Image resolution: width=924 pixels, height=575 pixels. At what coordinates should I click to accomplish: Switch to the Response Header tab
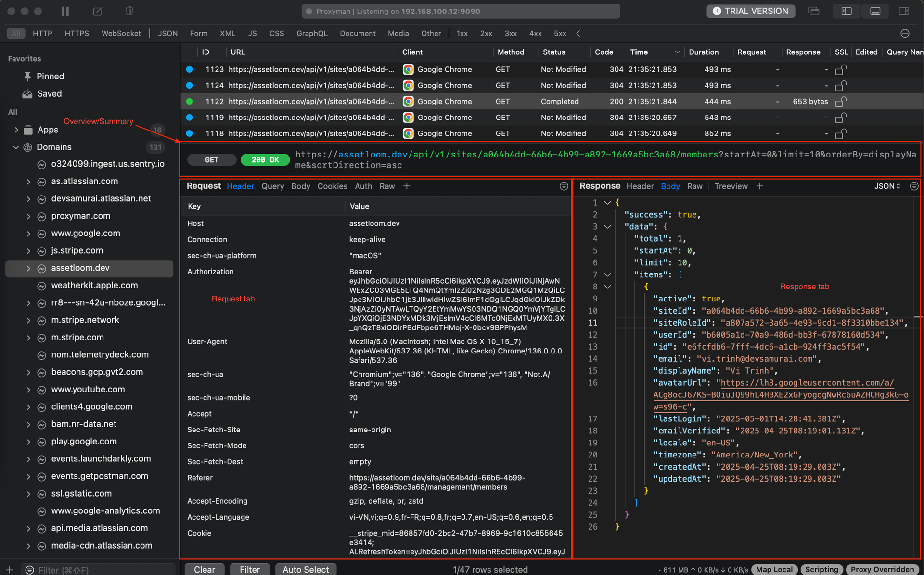click(640, 186)
